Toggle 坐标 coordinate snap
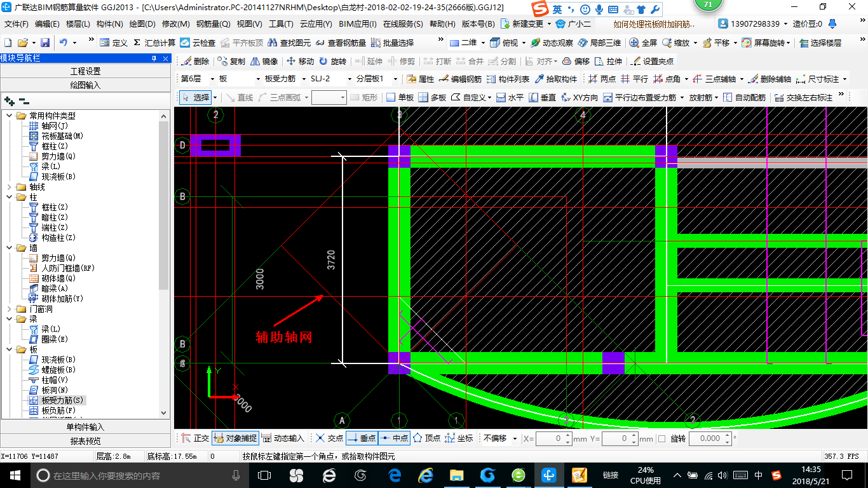The height and width of the screenshot is (488, 868). click(x=459, y=438)
